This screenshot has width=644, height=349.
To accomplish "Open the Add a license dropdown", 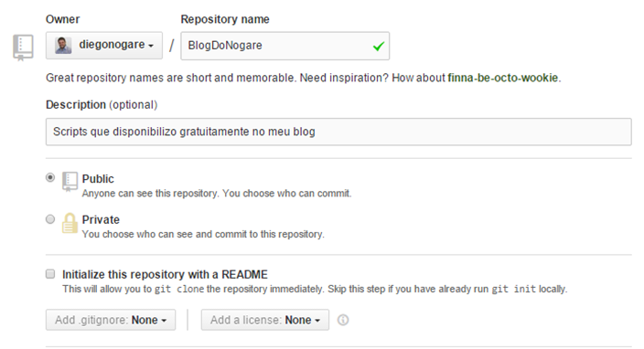I will click(265, 320).
